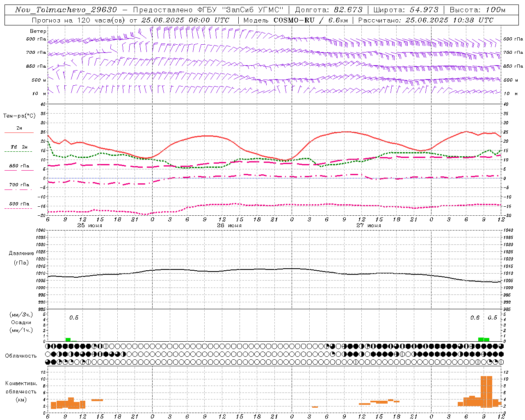The height and width of the screenshot is (420, 525).
Task: Click the Прогноз на 120 часа(ов) text
Action: click(x=79, y=20)
